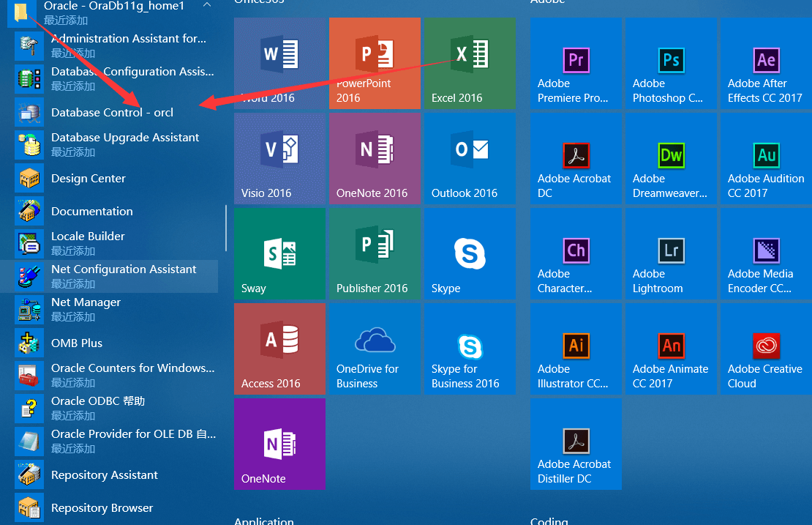Open OneDrive for Business tile
Viewport: 812px width, 525px height.
pyautogui.click(x=375, y=349)
